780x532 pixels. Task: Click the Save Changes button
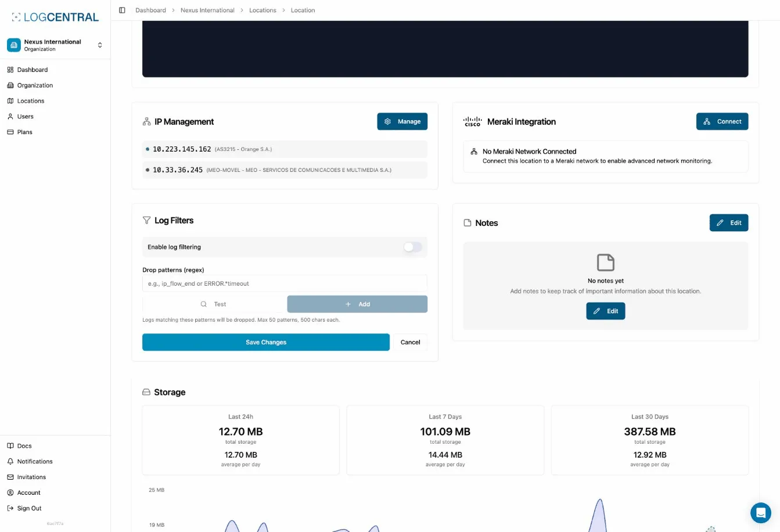pos(265,342)
